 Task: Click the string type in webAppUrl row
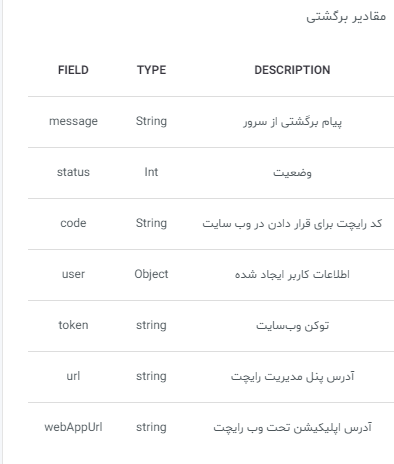click(x=151, y=427)
